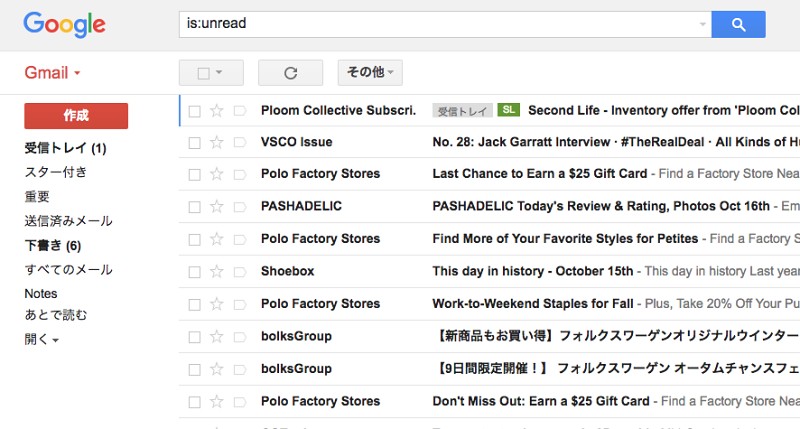Tick the 9日間限定開催 email checkbox
800x429 pixels.
tap(194, 369)
